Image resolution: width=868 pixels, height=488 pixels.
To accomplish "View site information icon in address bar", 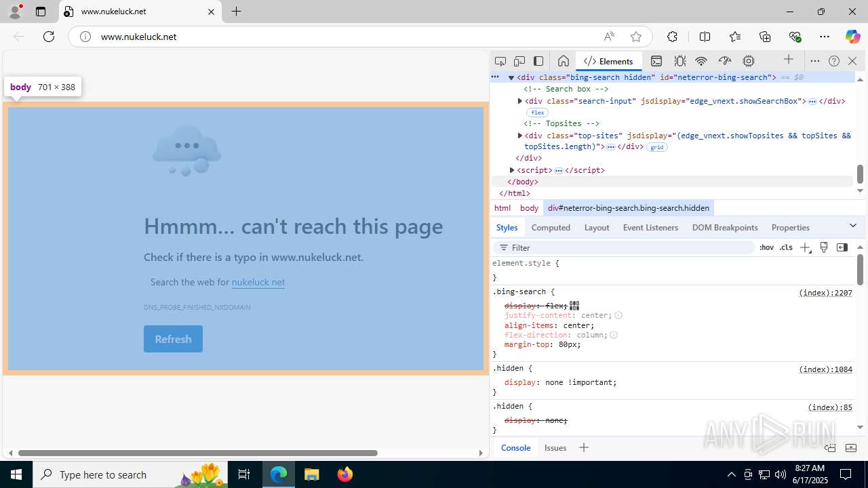I will (x=85, y=37).
